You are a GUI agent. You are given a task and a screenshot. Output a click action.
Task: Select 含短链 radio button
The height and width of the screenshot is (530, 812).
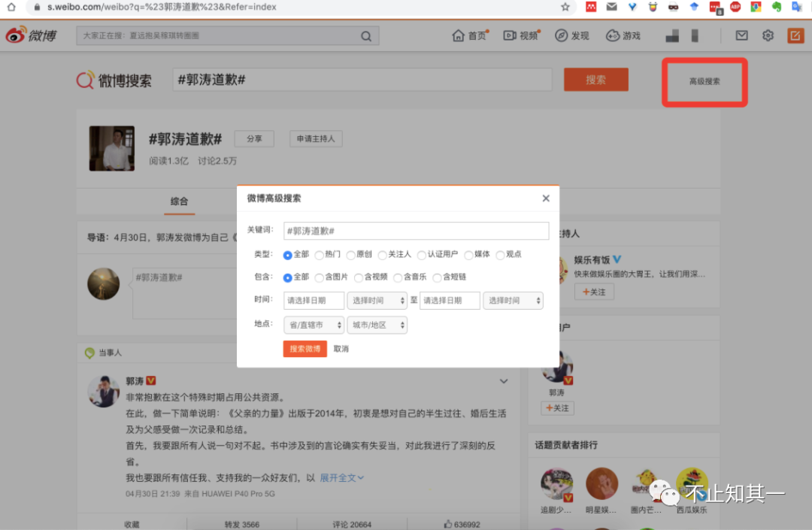click(437, 278)
